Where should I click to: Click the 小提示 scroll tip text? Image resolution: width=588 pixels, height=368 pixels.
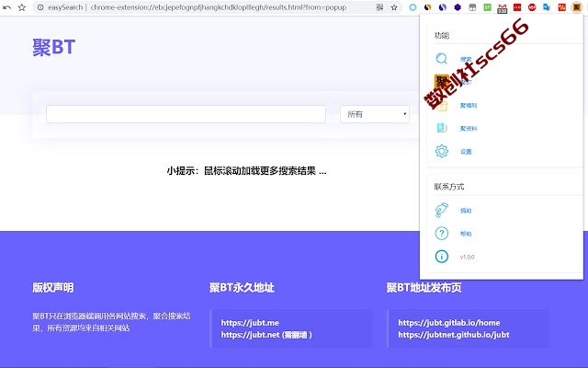pyautogui.click(x=246, y=171)
